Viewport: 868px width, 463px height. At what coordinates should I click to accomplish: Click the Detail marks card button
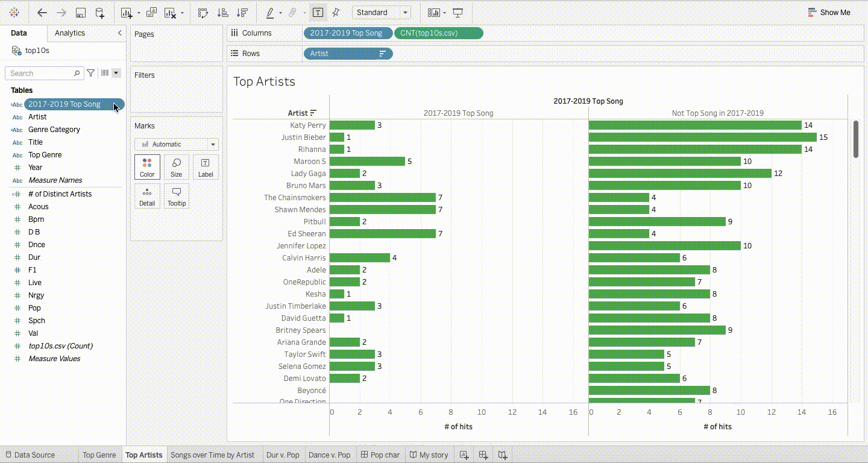[147, 196]
